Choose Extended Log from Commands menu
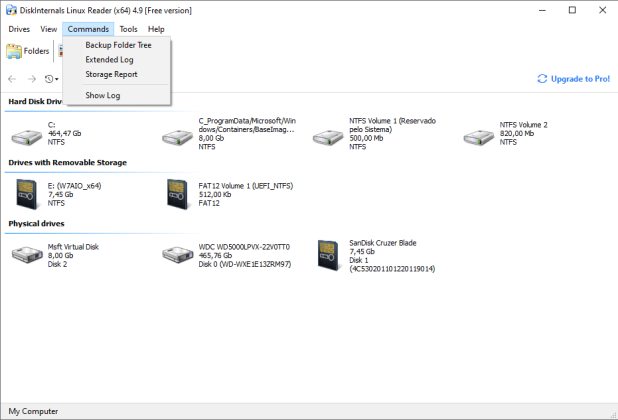 point(109,60)
